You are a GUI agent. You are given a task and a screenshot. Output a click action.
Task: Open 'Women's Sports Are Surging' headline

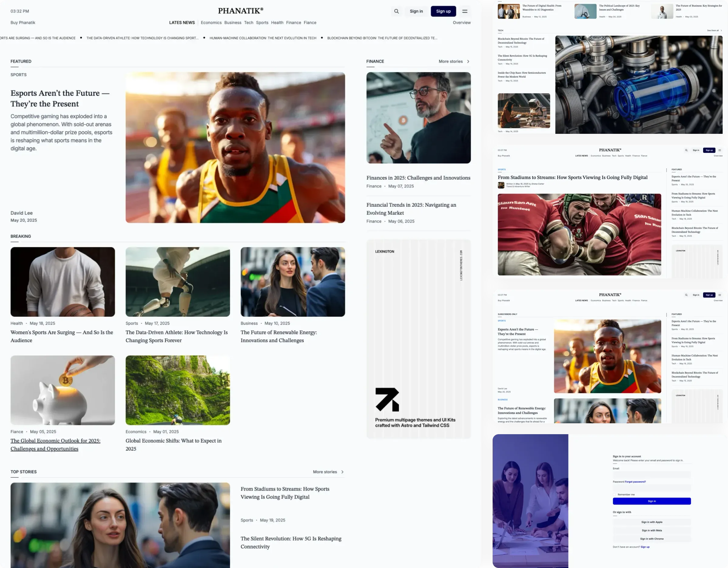62,336
